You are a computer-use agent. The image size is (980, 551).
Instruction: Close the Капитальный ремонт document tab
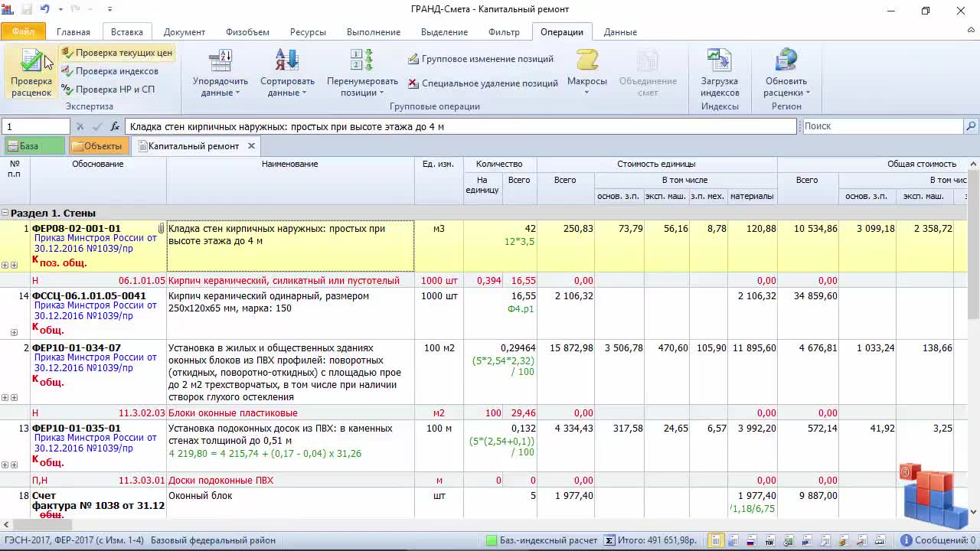pos(251,146)
